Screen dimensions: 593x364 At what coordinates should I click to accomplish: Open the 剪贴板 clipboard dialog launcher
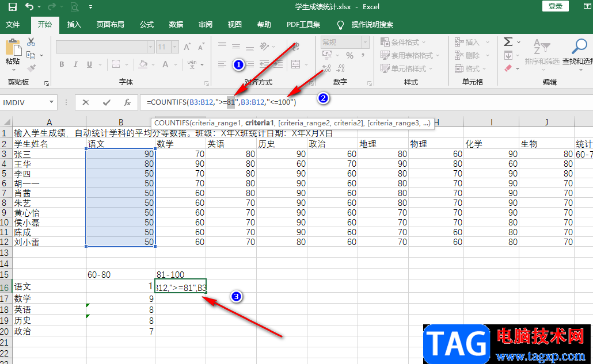point(47,83)
